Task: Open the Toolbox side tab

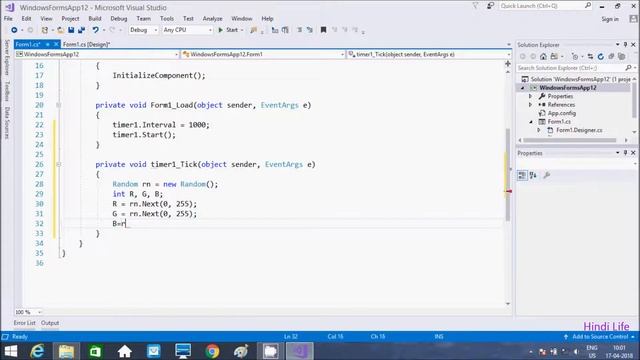Action: pos(7,91)
